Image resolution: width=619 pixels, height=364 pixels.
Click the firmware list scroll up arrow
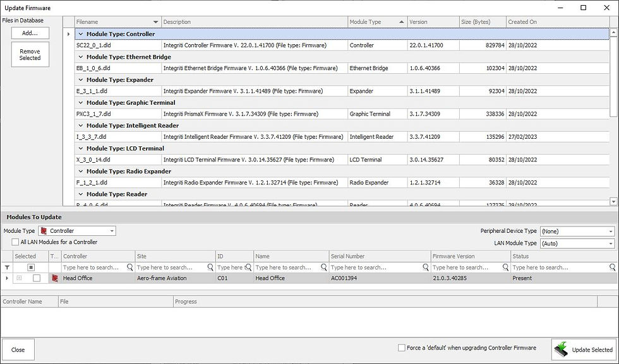click(613, 32)
